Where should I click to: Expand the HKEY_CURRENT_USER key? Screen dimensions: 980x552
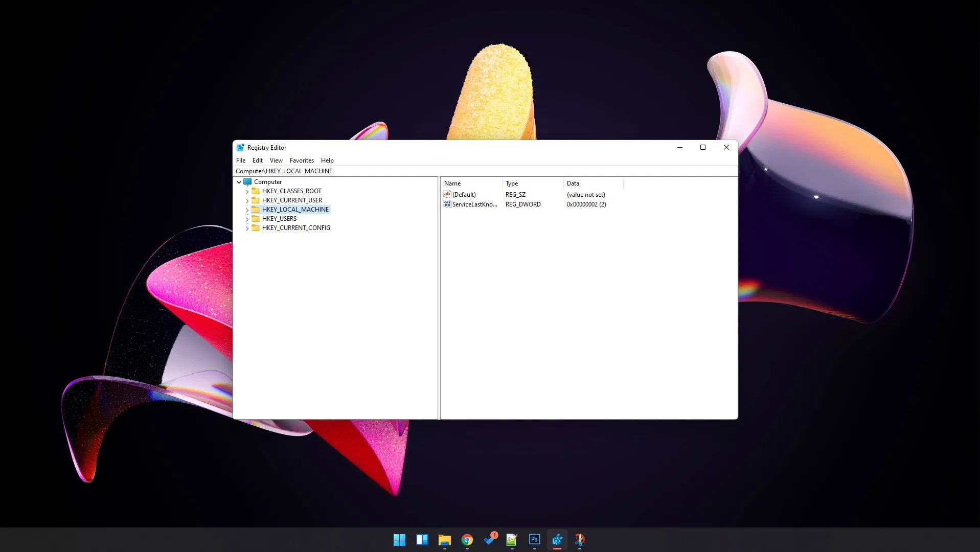pos(247,201)
